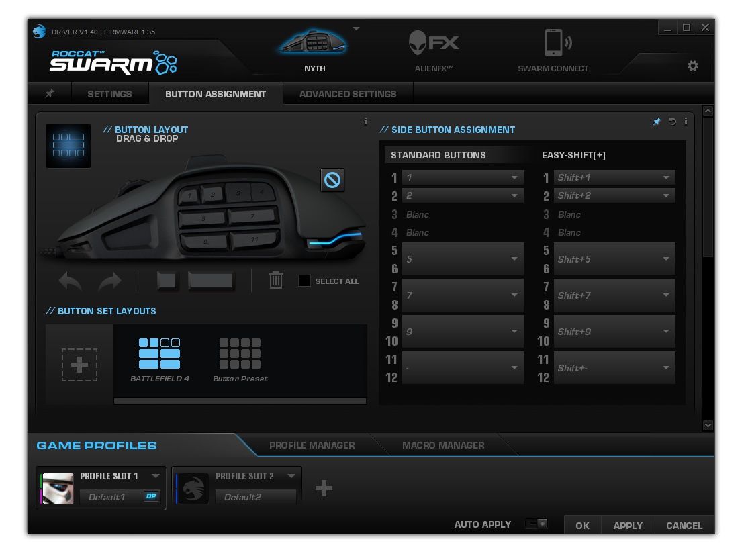The image size is (746, 560).
Task: Minimize the Swarm window
Action: point(667,28)
